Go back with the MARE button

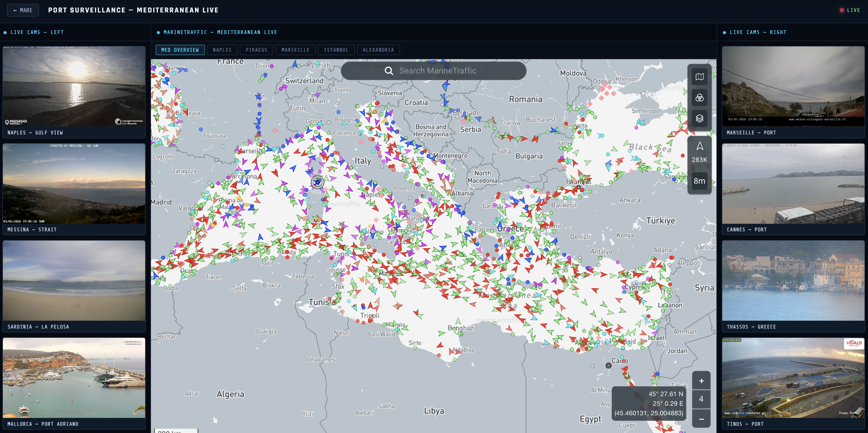point(23,10)
